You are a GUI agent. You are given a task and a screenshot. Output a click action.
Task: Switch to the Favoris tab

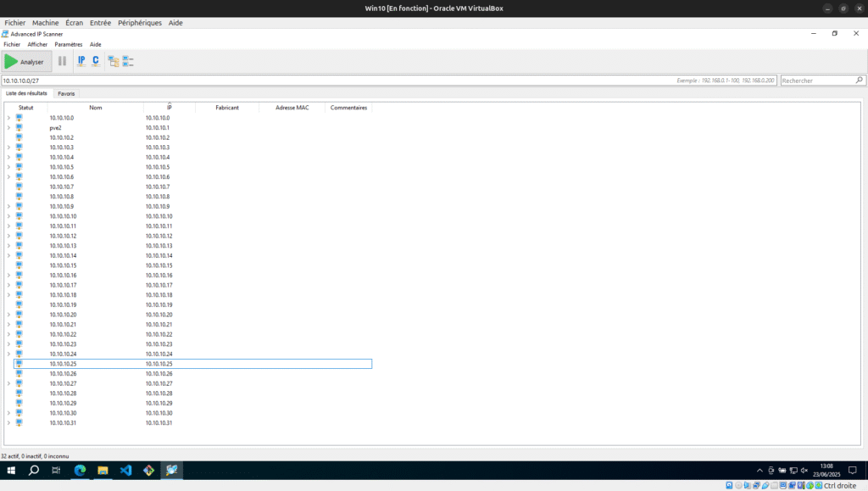[x=67, y=93]
